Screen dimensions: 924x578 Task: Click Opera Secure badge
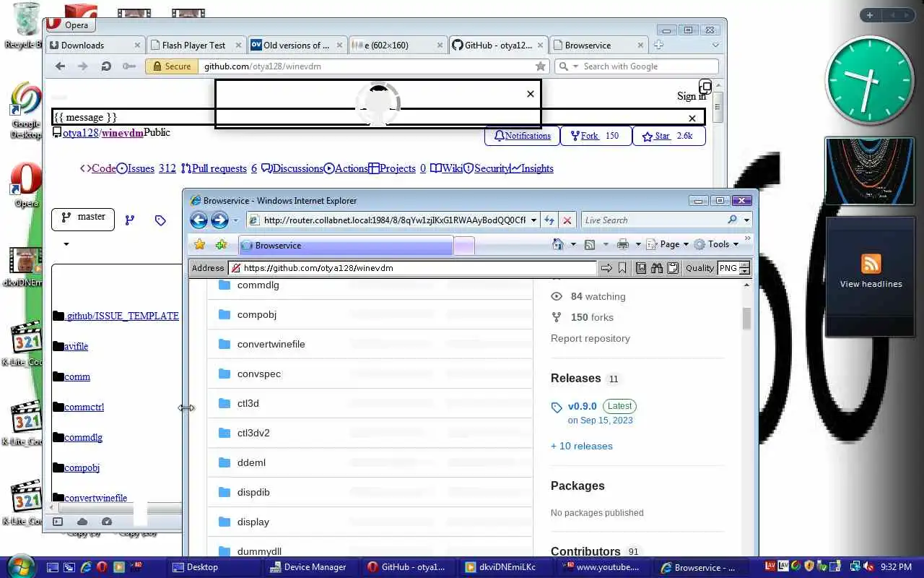coord(171,66)
